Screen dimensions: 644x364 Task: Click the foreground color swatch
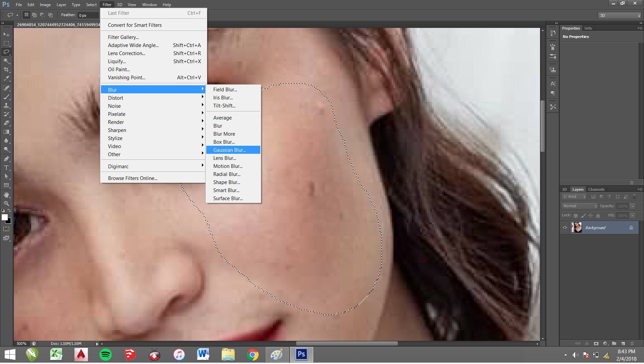[5, 218]
